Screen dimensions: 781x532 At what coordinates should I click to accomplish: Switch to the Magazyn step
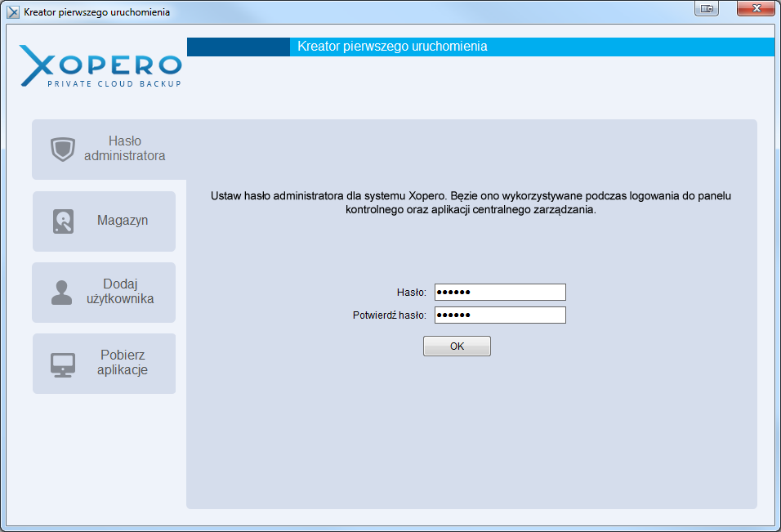pos(122,221)
